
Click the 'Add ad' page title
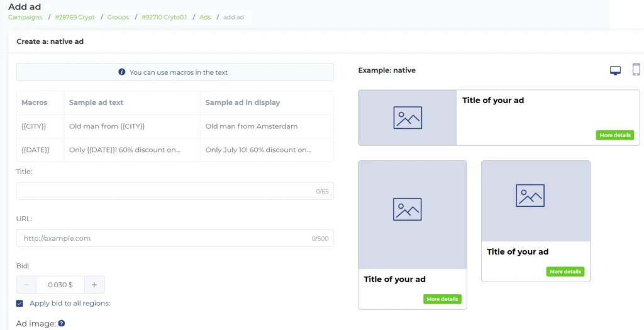(x=25, y=6)
